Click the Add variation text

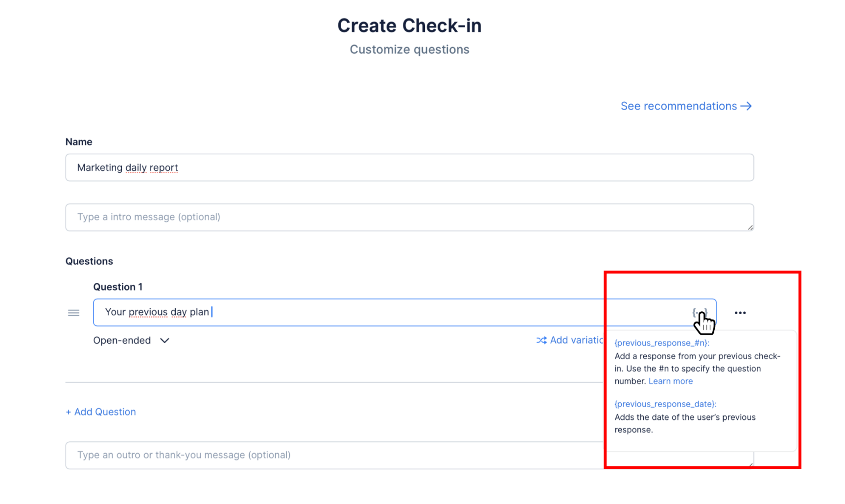576,340
